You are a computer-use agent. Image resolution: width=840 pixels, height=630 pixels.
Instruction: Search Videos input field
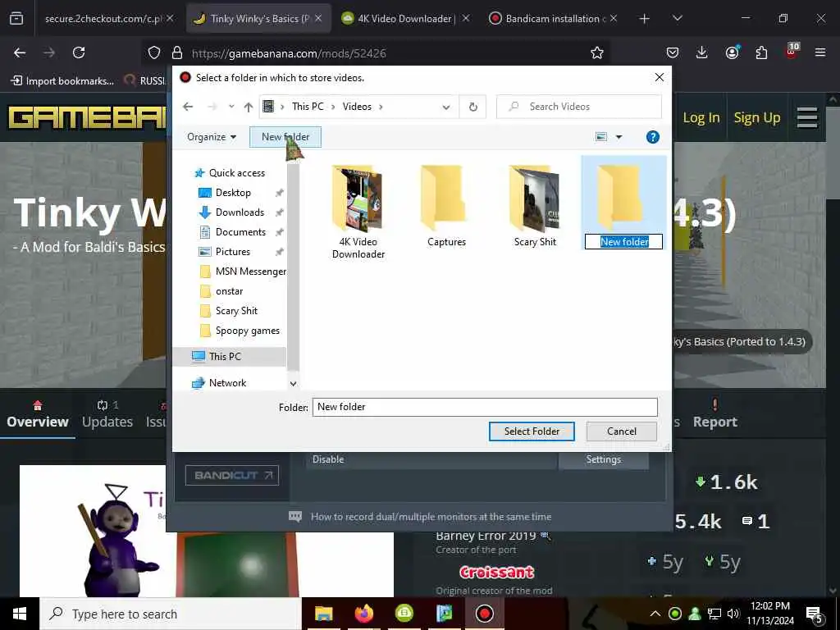(x=579, y=107)
